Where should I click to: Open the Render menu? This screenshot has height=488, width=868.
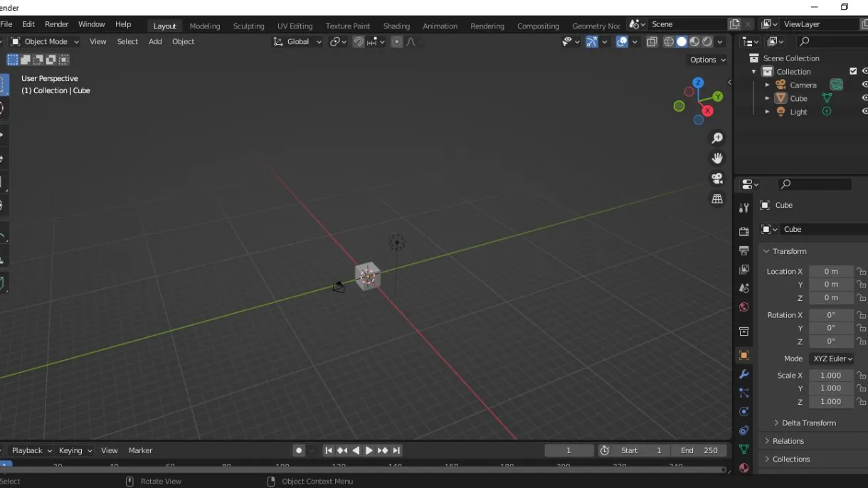(x=57, y=24)
